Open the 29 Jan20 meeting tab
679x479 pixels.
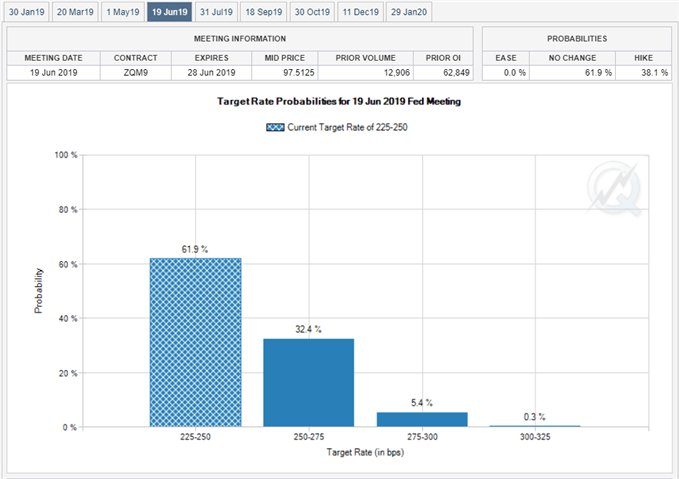click(x=409, y=12)
